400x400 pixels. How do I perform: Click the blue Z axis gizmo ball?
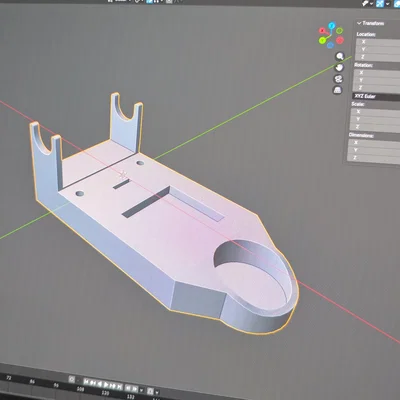pyautogui.click(x=331, y=26)
